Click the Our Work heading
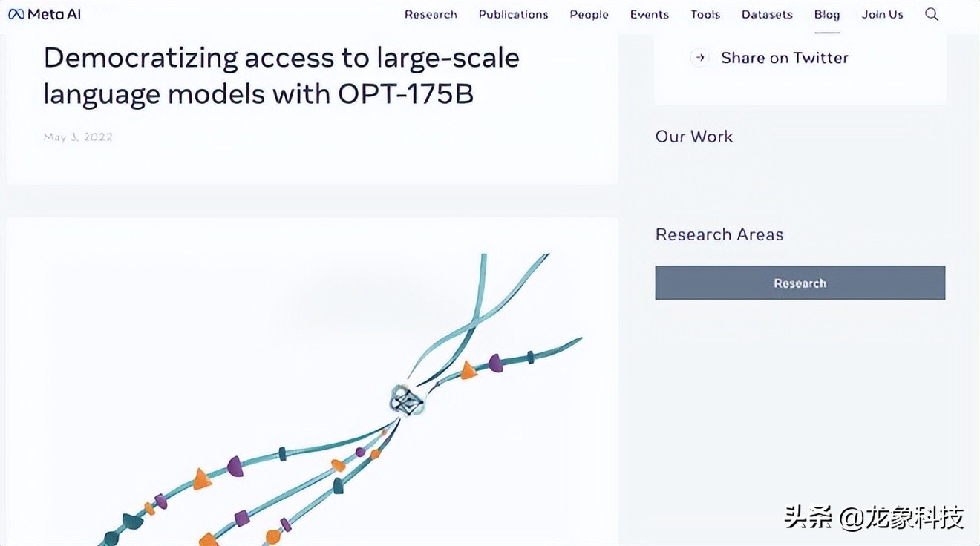 (693, 136)
